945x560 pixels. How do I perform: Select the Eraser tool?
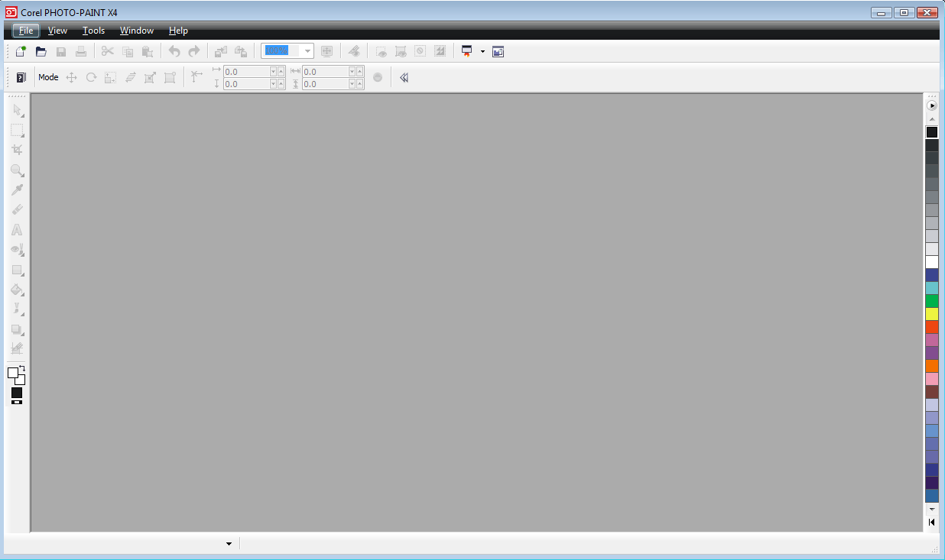(18, 209)
